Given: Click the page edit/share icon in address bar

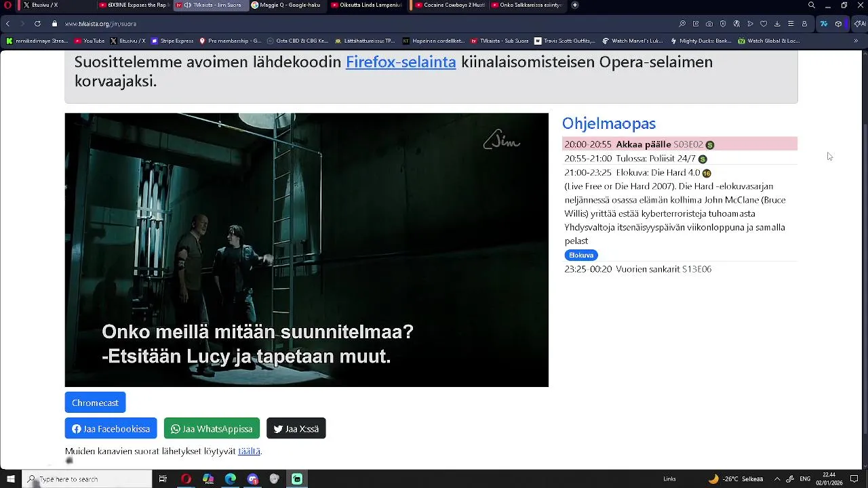Looking at the screenshot, I should [x=696, y=24].
